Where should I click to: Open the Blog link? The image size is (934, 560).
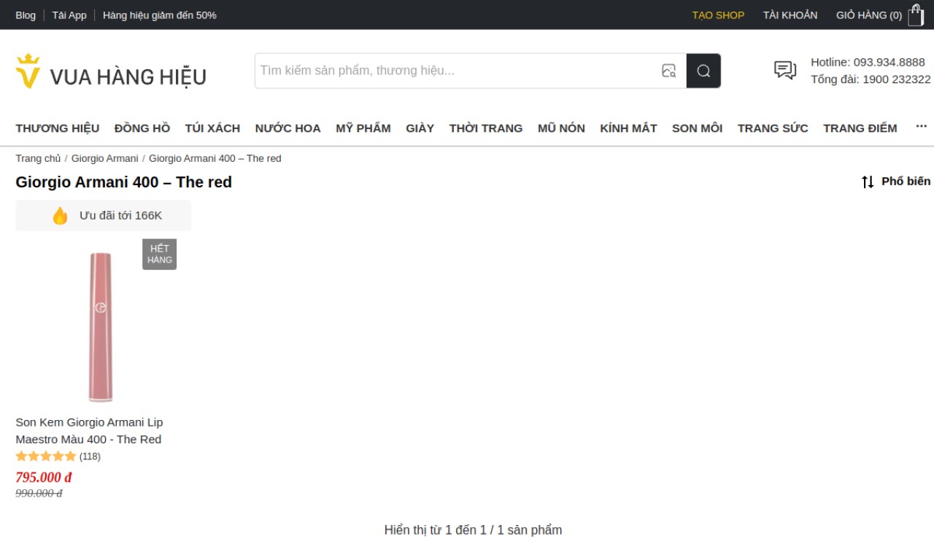[26, 15]
